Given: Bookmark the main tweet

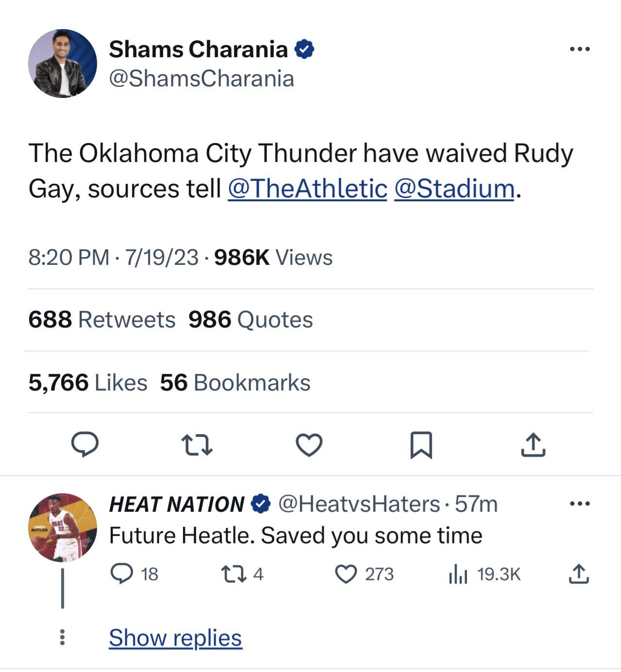Looking at the screenshot, I should click(421, 444).
